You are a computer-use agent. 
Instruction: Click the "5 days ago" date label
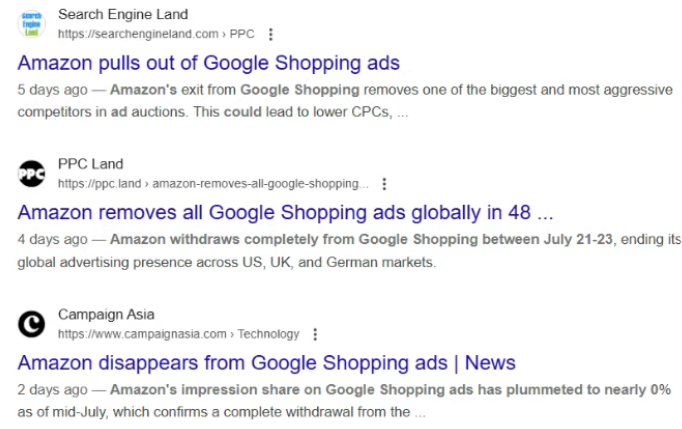(x=53, y=89)
